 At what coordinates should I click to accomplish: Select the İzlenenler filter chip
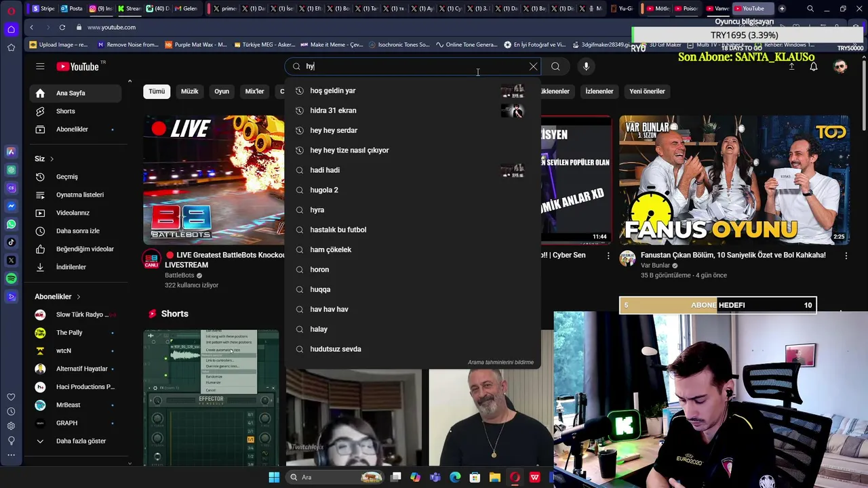[599, 91]
